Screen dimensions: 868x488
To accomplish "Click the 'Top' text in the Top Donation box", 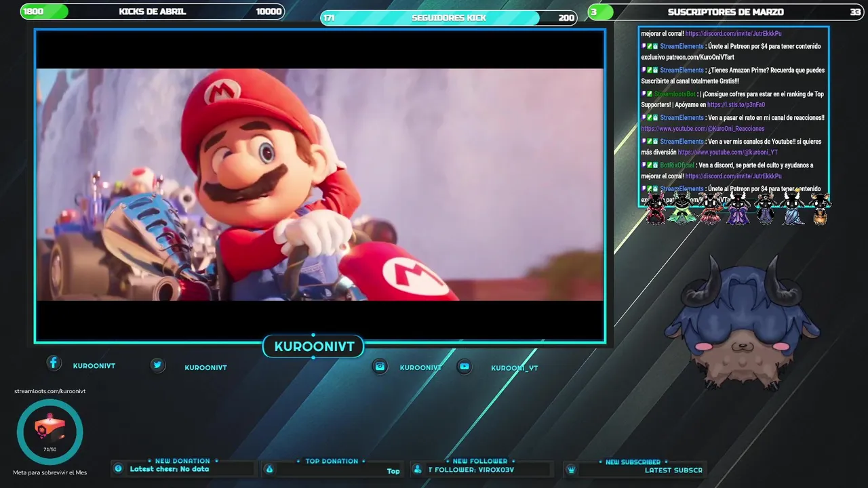I will [393, 471].
